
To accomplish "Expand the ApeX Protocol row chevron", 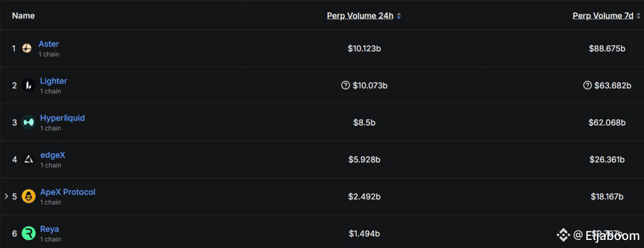I will 6,197.
